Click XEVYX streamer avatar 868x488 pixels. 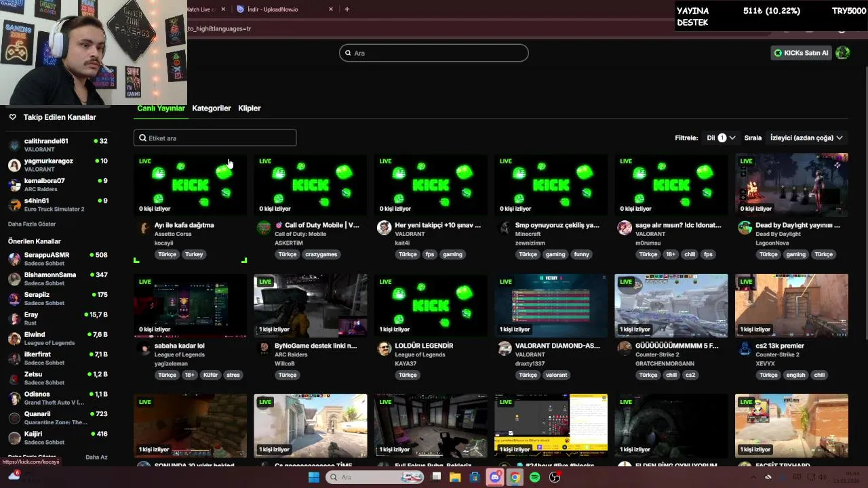click(745, 349)
